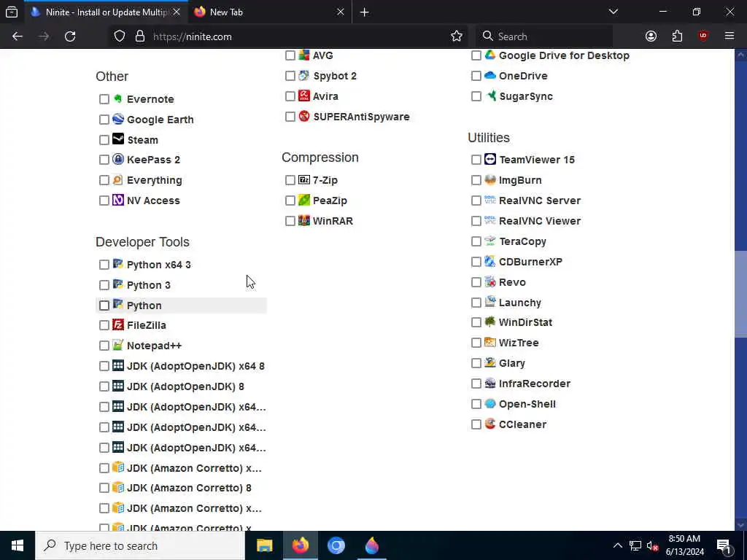Viewport: 747px width, 560px height.
Task: Show the site security lock info
Action: click(x=139, y=36)
